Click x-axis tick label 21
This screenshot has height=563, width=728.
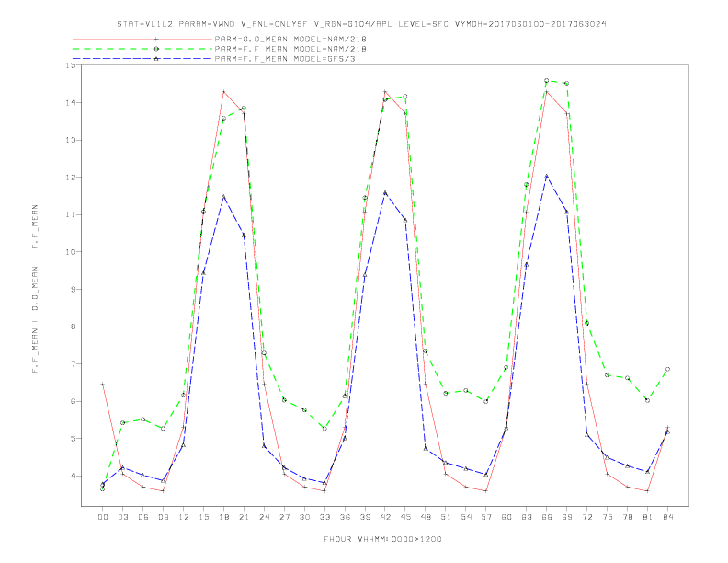pyautogui.click(x=244, y=517)
